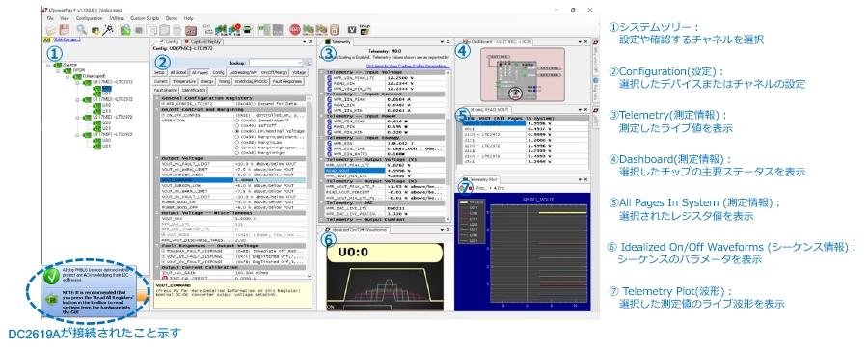The width and height of the screenshot is (868, 349).
Task: Open the Utilities menu
Action: pos(117,19)
